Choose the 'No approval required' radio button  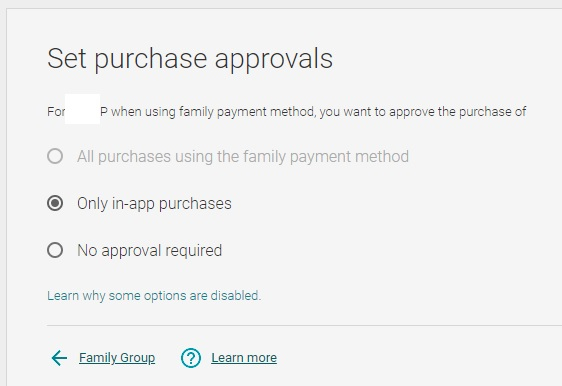point(55,250)
